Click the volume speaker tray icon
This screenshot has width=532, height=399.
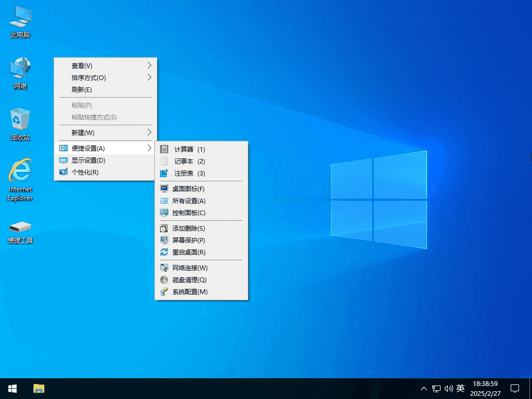(x=449, y=388)
